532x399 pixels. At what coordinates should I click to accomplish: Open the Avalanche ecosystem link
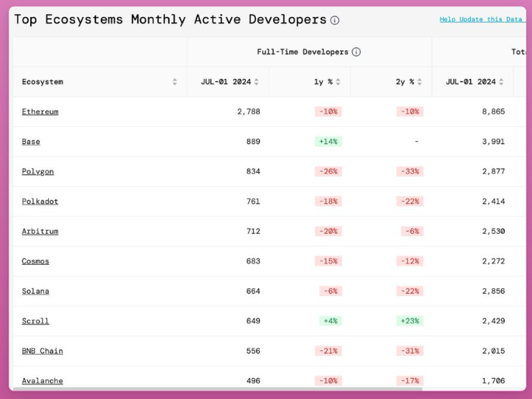tap(43, 380)
